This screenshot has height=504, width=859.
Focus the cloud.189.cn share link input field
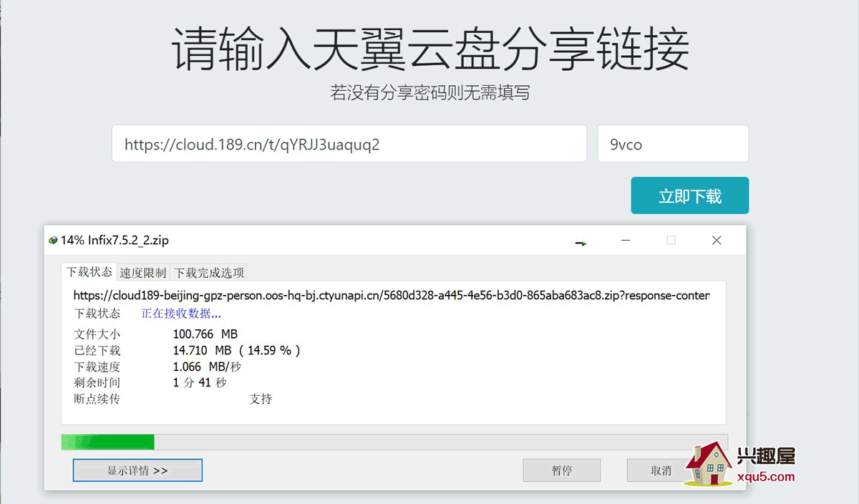349,144
